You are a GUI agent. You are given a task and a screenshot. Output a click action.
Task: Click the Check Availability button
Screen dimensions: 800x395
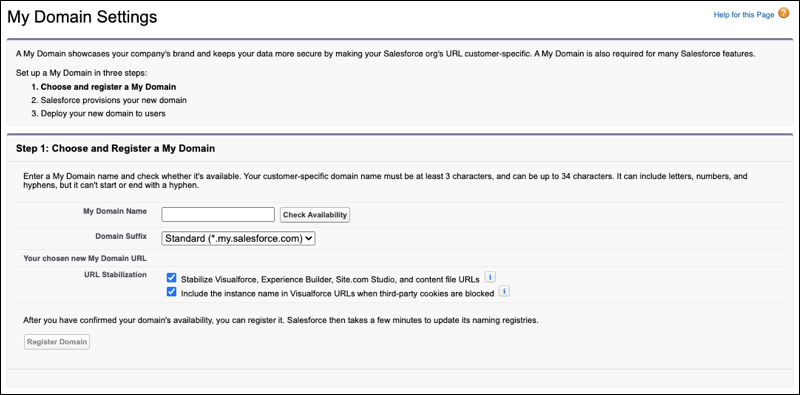point(315,215)
